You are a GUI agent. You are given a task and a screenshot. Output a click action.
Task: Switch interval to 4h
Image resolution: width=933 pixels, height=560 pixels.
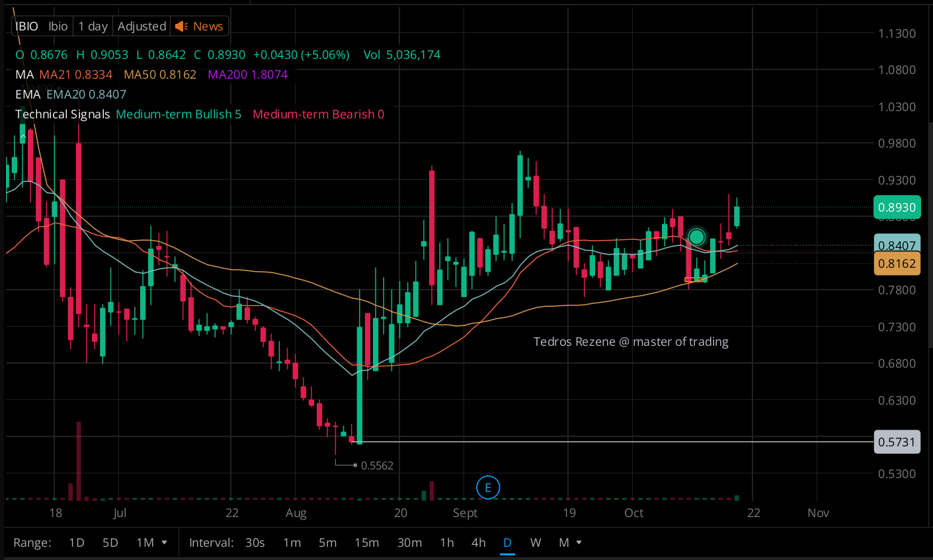tap(479, 543)
